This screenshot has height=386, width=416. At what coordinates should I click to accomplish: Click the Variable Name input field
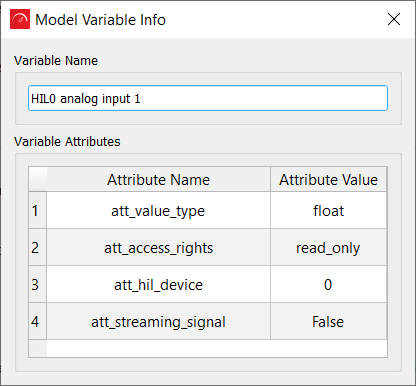[208, 98]
